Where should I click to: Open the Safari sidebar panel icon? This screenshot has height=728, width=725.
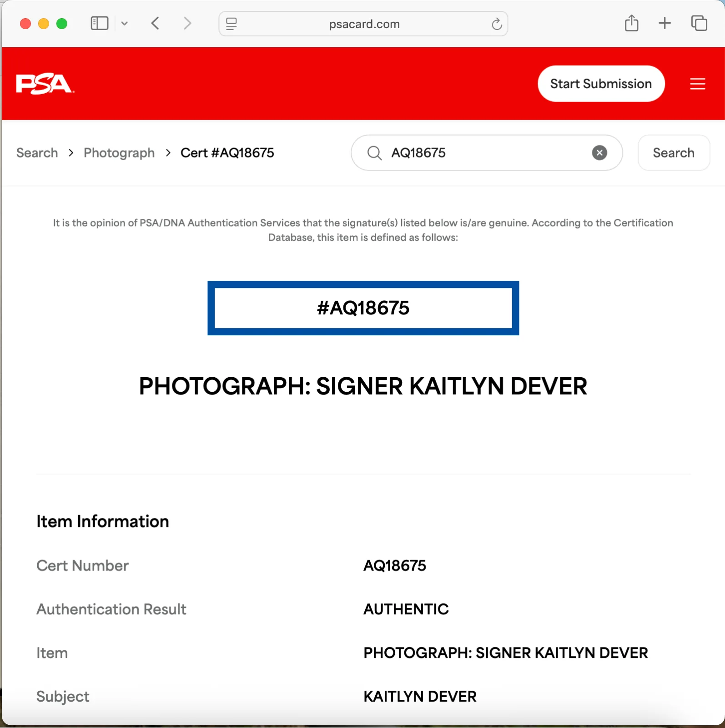coord(100,23)
